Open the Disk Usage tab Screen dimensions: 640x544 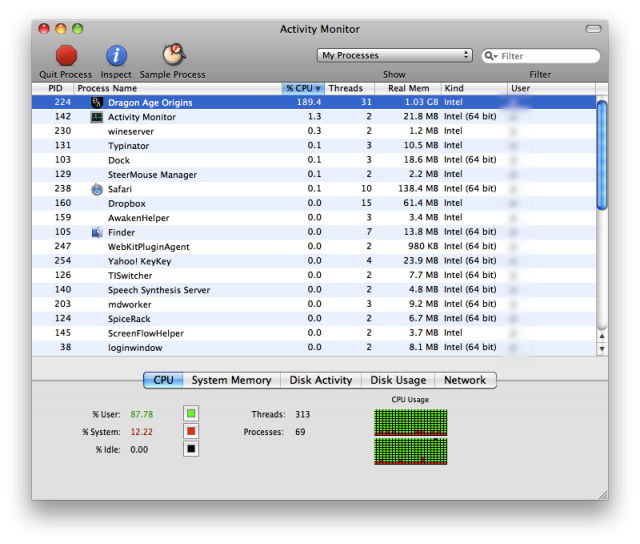click(x=398, y=380)
